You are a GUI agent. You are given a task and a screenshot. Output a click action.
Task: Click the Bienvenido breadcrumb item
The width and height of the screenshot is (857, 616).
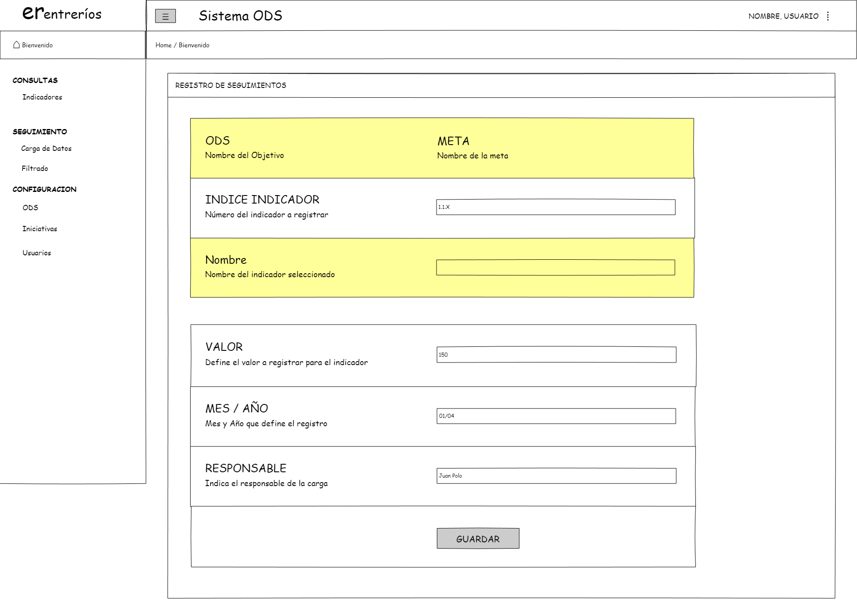[x=194, y=45]
